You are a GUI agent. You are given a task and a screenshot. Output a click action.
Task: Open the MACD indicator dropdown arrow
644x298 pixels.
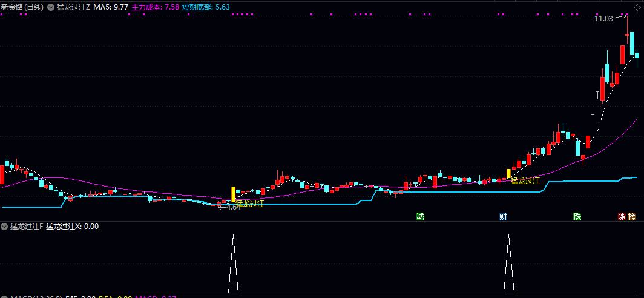(x=5, y=297)
